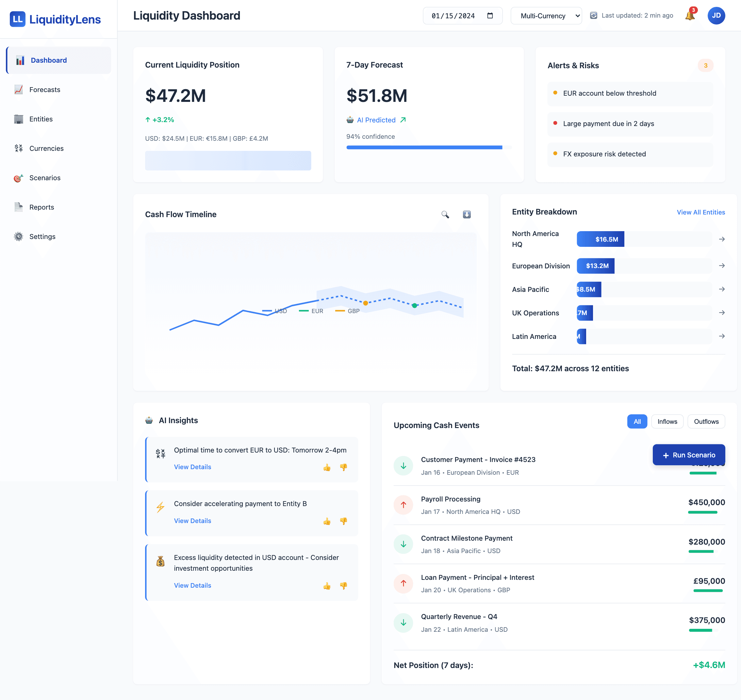
Task: Click the search icon on Cash Flow Timeline
Action: pyautogui.click(x=445, y=215)
